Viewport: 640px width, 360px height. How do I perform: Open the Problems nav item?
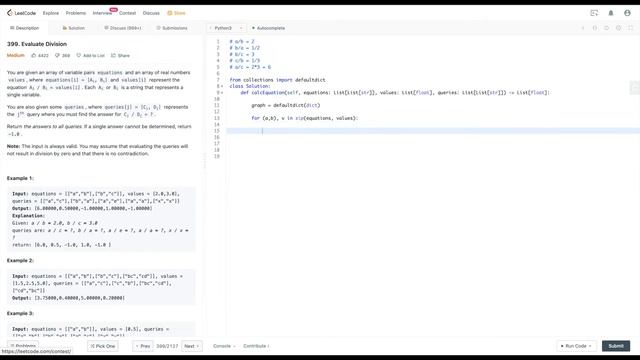coord(76,13)
